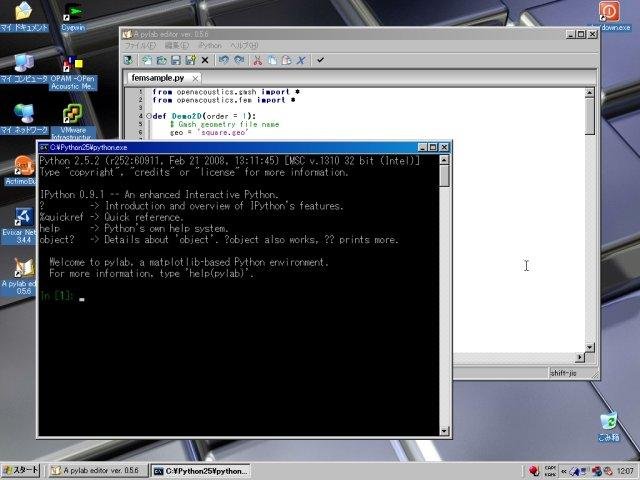This screenshot has width=640, height=480.
Task: Collapse the Demo2D function fold marker
Action: point(149,116)
